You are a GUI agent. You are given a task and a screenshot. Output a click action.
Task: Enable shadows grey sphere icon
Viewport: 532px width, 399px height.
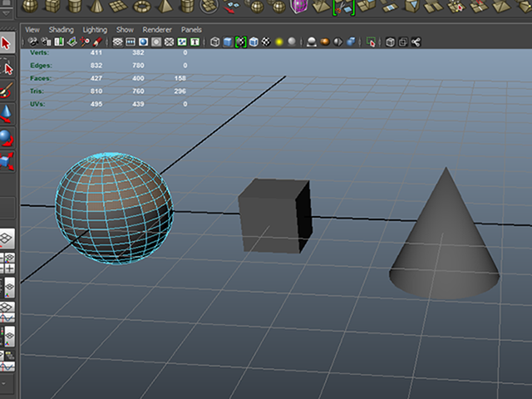point(292,42)
